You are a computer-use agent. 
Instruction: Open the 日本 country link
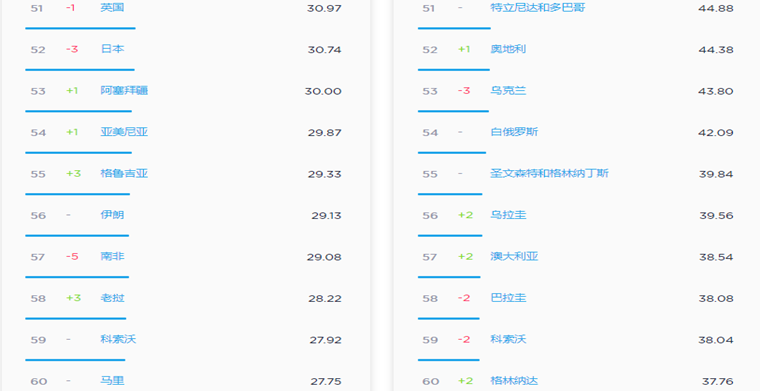[112, 49]
